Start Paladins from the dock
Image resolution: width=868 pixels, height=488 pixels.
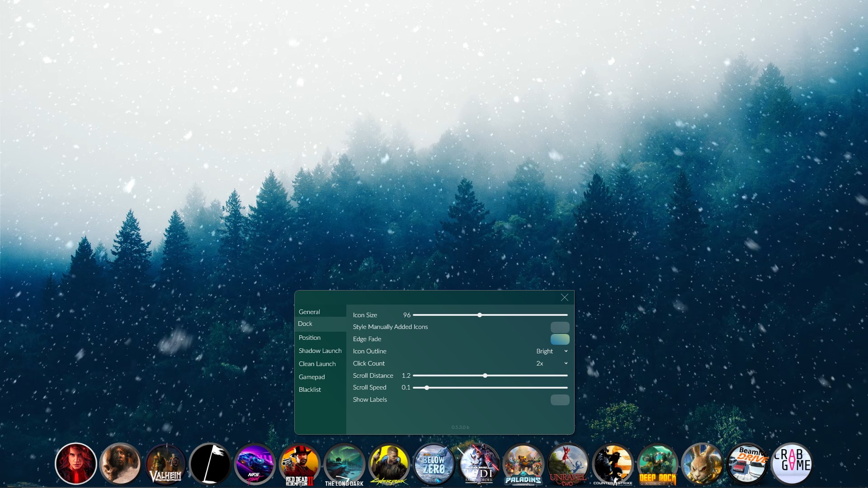click(524, 464)
